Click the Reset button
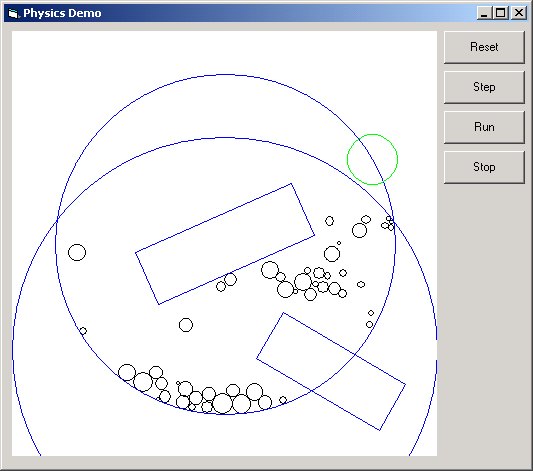The image size is (533, 471). pos(484,47)
